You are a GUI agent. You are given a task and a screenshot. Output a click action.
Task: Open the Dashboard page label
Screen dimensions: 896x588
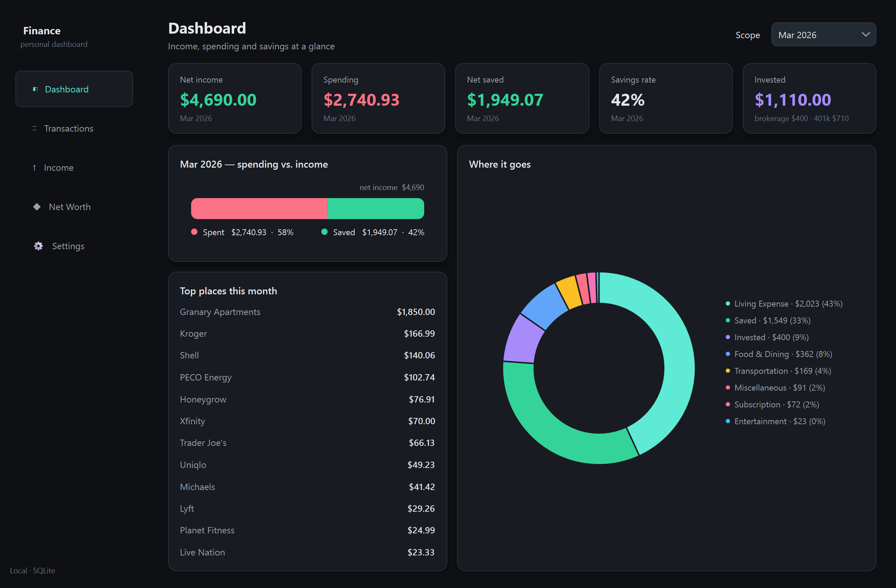[66, 89]
